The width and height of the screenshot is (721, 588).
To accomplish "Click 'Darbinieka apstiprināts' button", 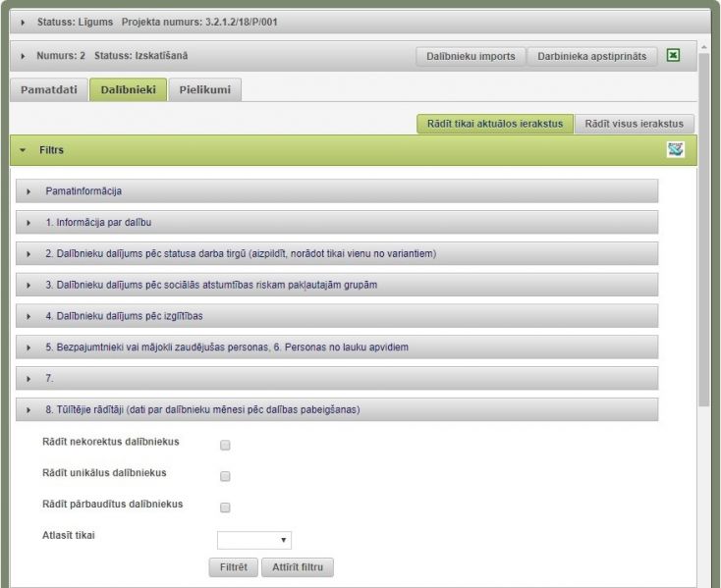I will tap(591, 57).
